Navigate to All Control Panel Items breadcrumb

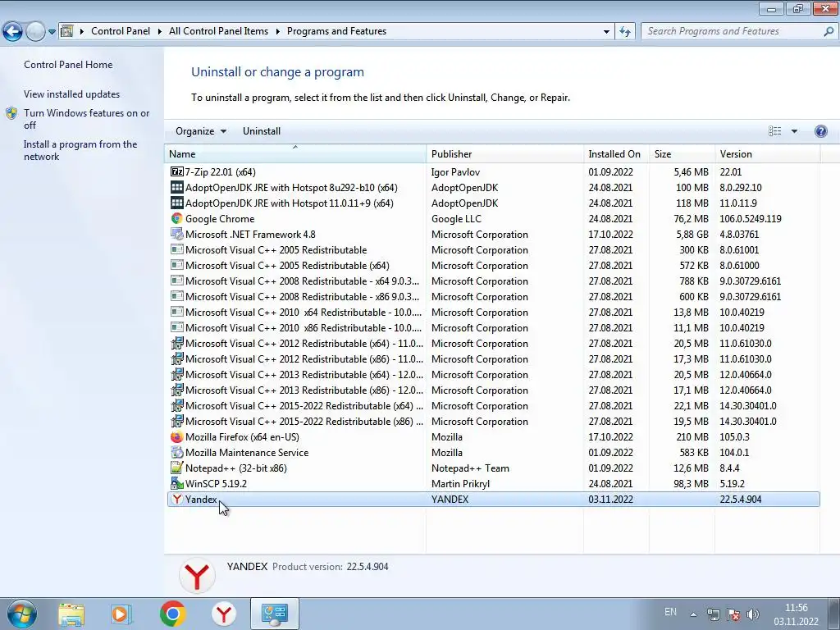pyautogui.click(x=218, y=31)
